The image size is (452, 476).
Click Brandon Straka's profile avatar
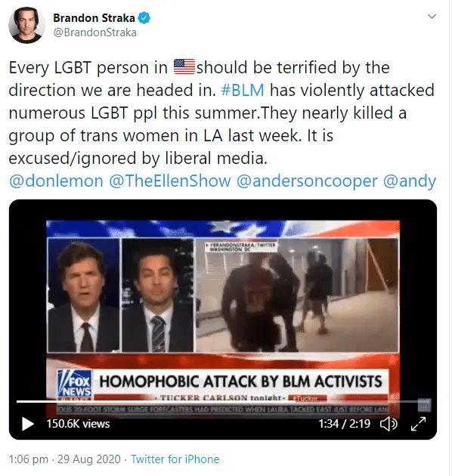pyautogui.click(x=26, y=25)
